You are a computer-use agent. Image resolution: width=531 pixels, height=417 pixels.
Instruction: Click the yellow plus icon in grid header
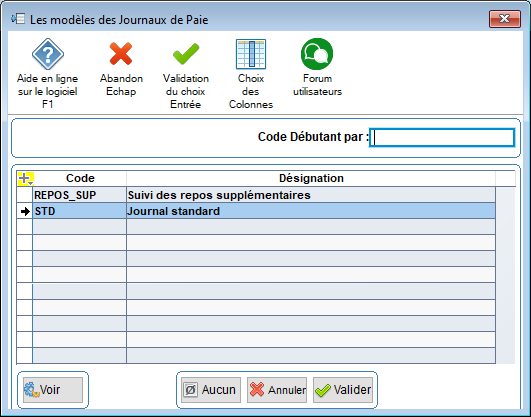pyautogui.click(x=25, y=179)
